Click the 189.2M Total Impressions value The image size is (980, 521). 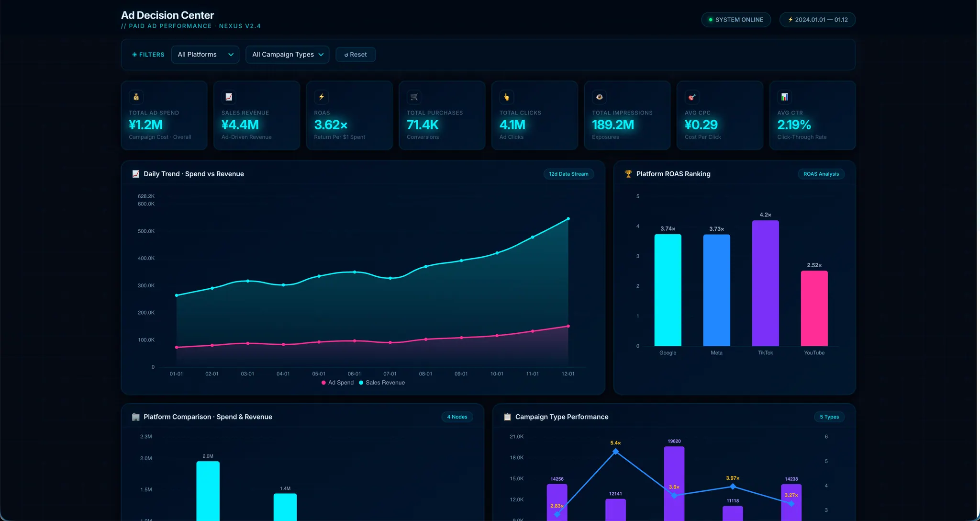(x=613, y=125)
